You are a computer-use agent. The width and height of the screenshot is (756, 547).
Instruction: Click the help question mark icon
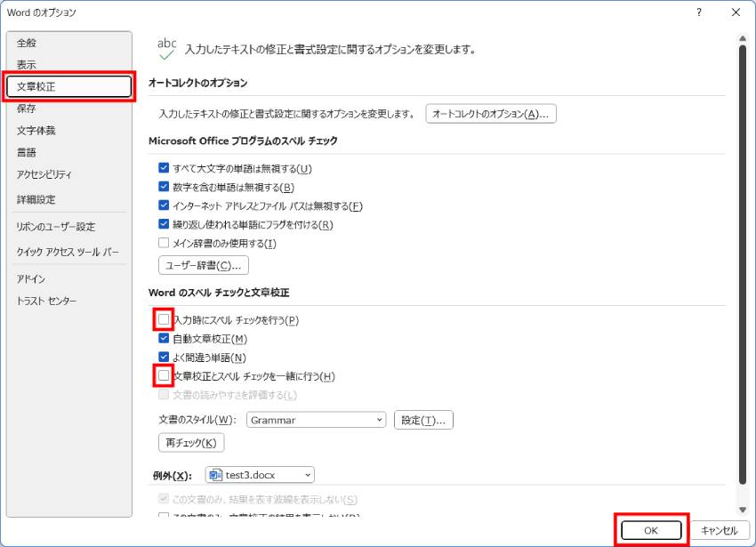[x=699, y=12]
